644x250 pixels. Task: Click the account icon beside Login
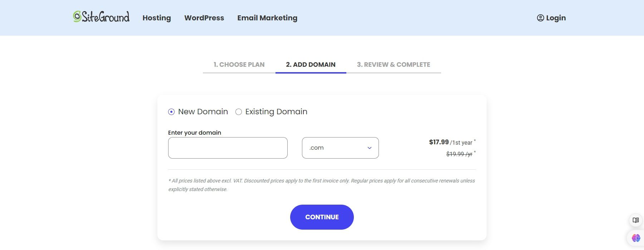pos(540,17)
